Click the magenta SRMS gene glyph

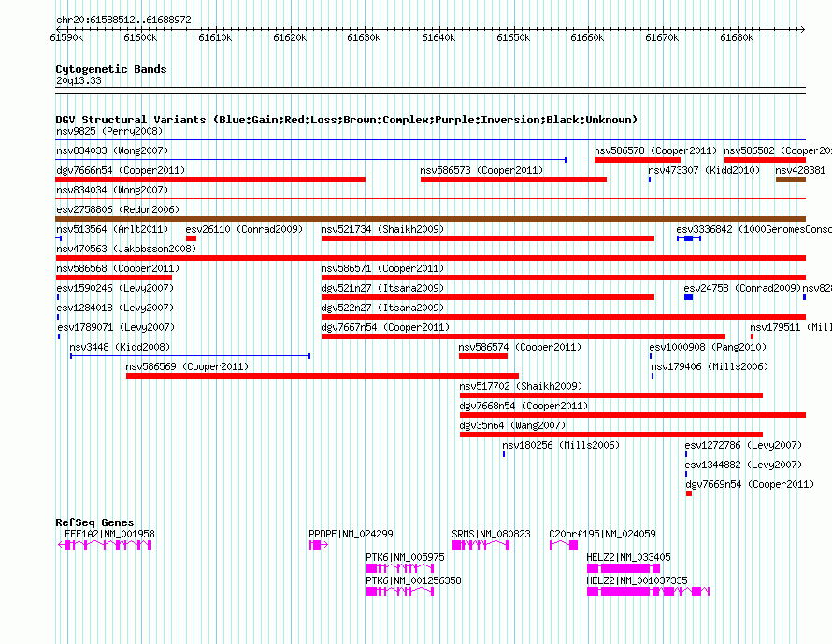481,545
